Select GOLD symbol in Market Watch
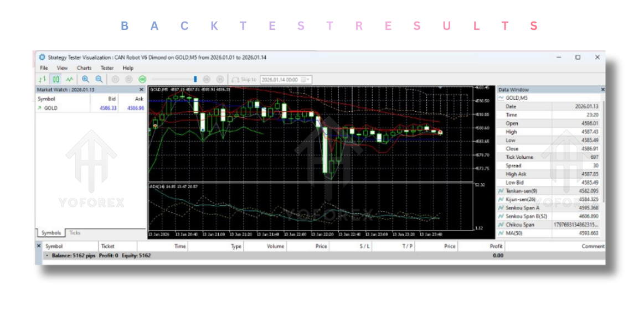The image size is (644, 312). pyautogui.click(x=50, y=108)
